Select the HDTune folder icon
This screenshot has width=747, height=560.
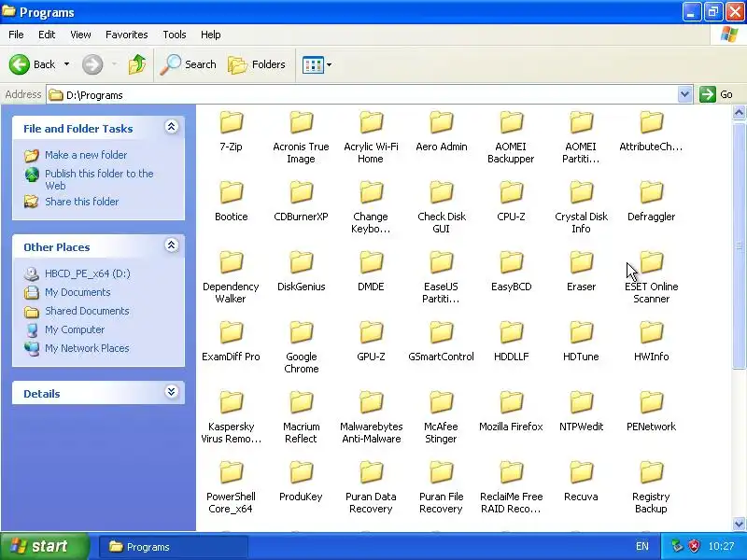581,332
